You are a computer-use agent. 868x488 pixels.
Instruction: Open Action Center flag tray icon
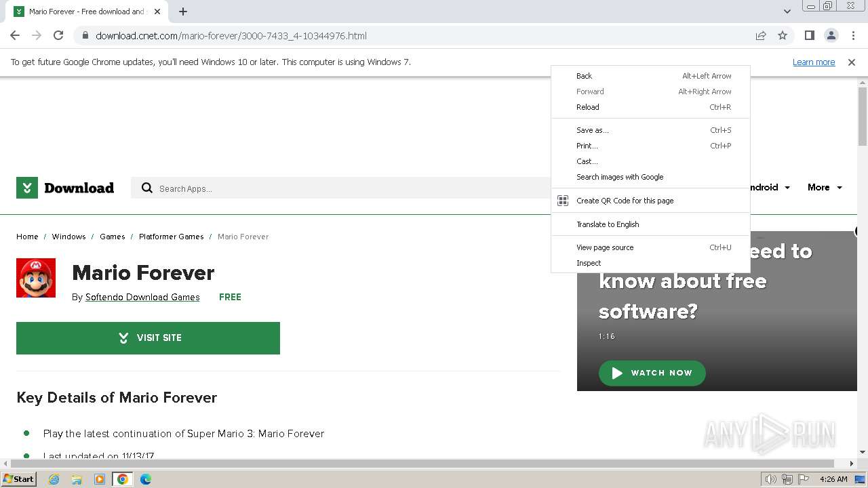click(x=804, y=479)
